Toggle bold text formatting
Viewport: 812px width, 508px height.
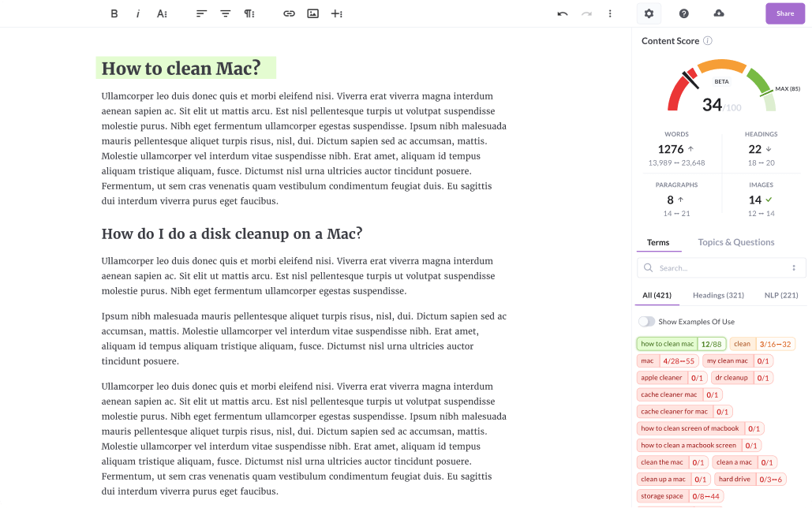pos(114,13)
